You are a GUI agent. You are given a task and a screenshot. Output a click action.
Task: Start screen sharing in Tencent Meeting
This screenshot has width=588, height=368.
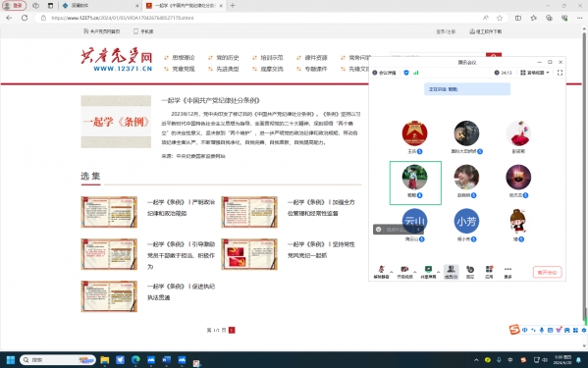pyautogui.click(x=428, y=272)
